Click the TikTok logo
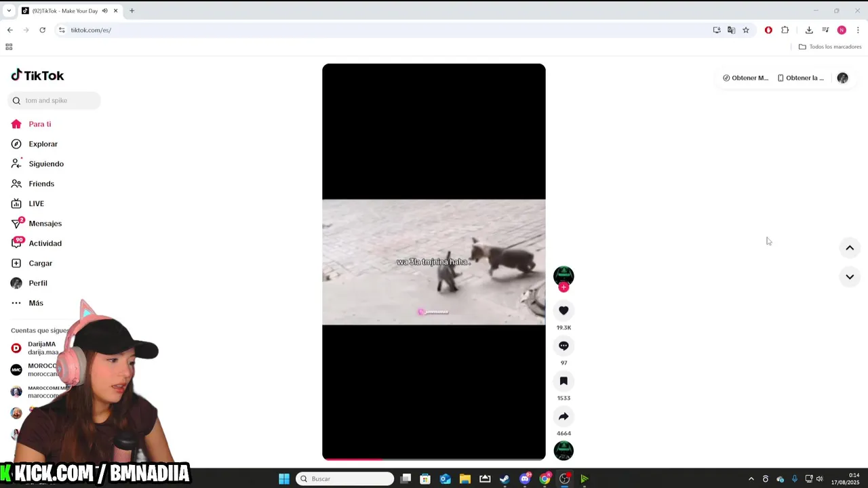Screen dimensions: 868x488 37,75
